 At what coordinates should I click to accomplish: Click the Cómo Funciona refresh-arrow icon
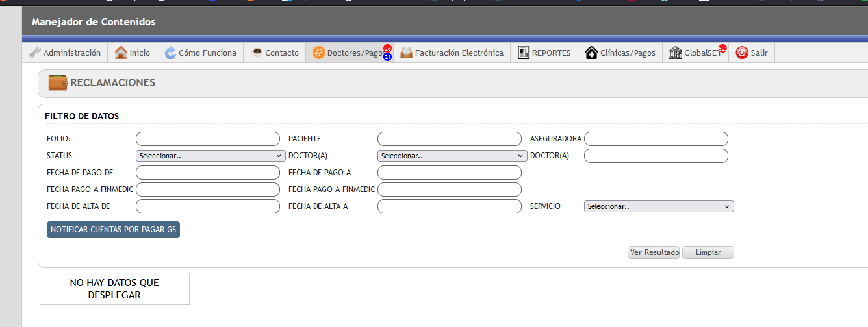tap(170, 53)
